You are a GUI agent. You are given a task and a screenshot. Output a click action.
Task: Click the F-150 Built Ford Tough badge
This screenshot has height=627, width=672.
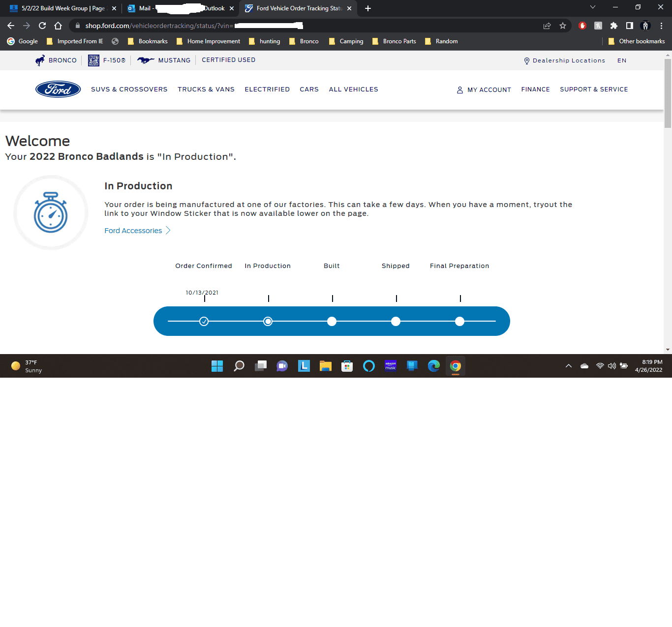tap(93, 60)
